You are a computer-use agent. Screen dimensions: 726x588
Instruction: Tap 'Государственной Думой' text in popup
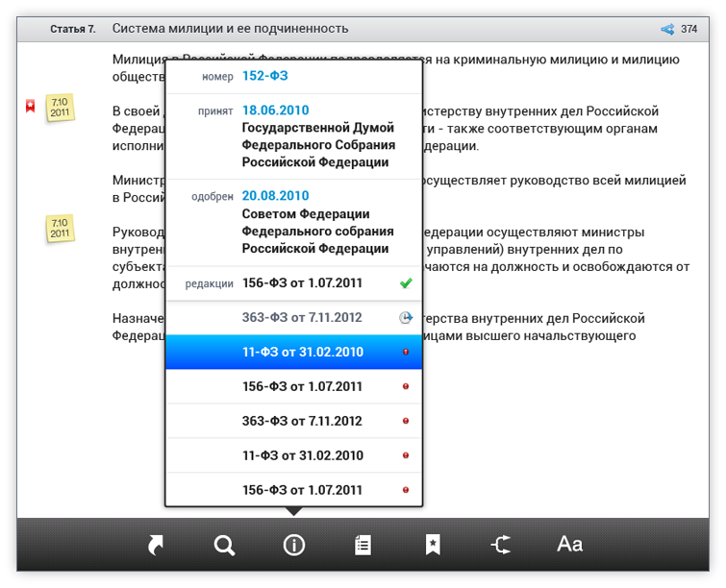(x=318, y=128)
